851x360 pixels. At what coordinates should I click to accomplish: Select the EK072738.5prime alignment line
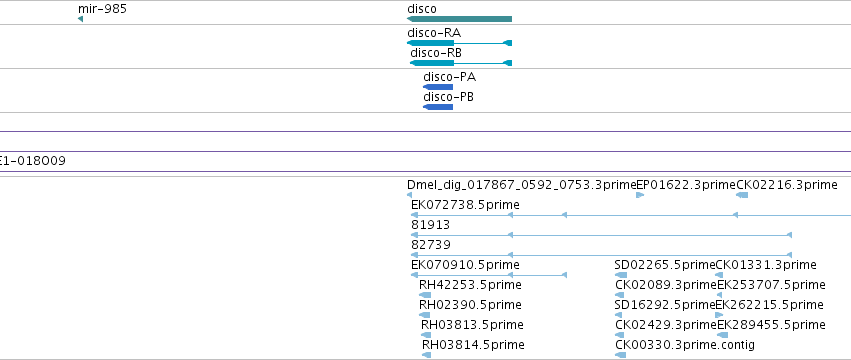coord(631,215)
